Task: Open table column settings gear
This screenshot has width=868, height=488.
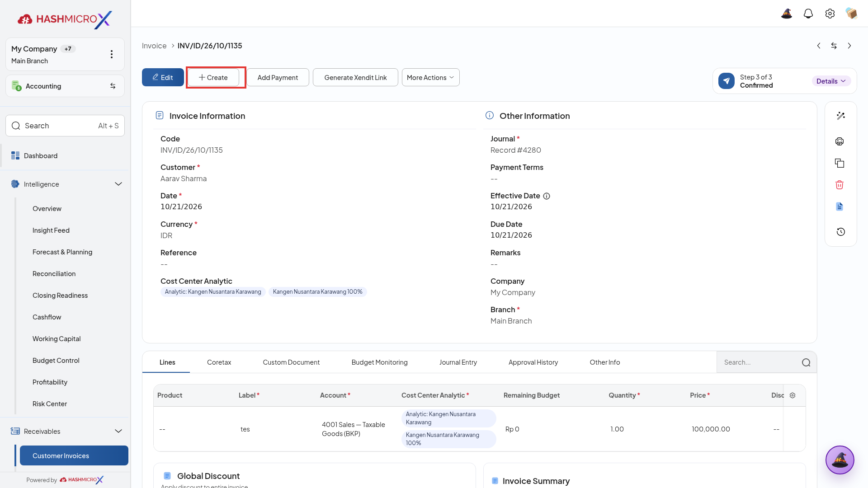Action: [x=793, y=395]
